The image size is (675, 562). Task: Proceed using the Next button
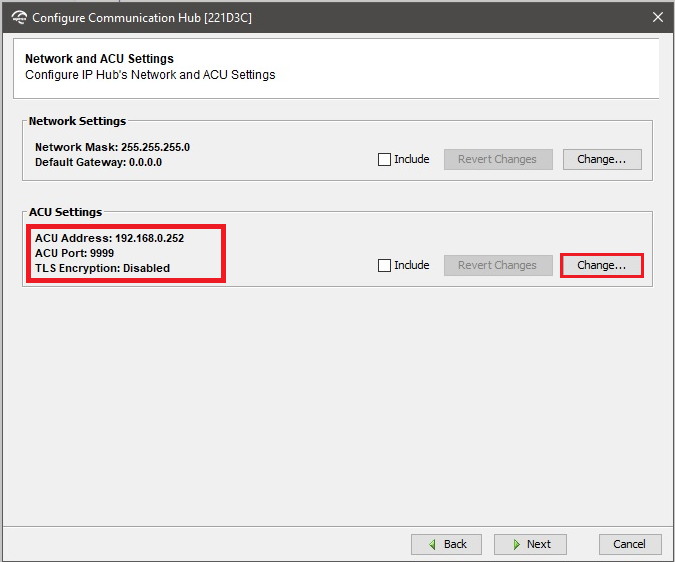[x=530, y=544]
